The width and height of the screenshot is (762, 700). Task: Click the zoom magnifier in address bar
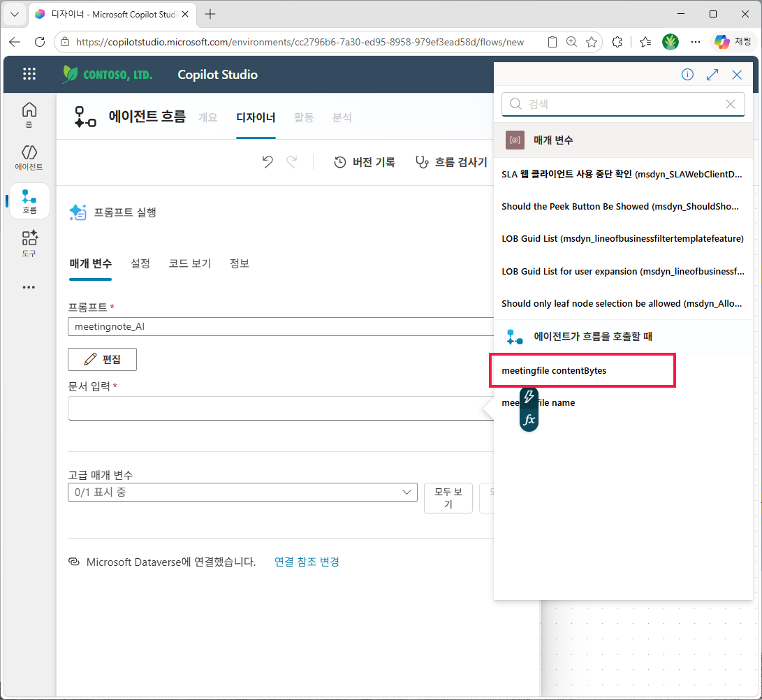(571, 42)
